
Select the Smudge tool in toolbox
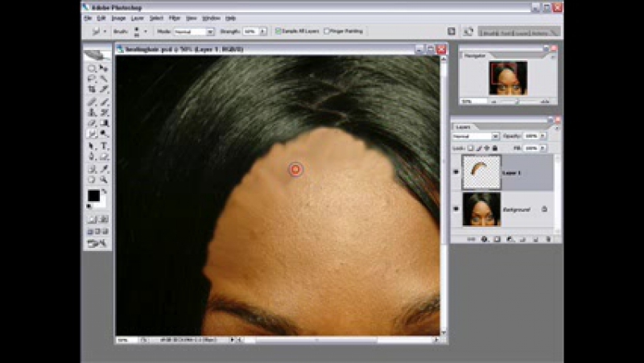(x=92, y=134)
